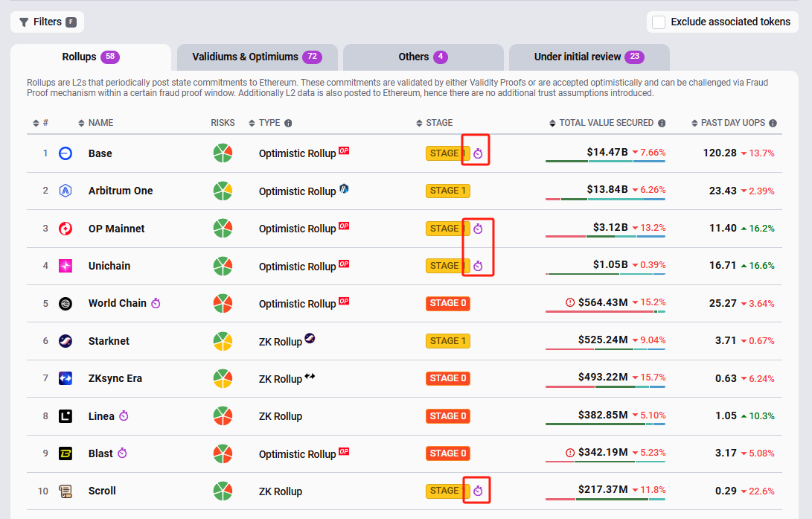Open Under initial review tab
Image resolution: width=812 pixels, height=519 pixels.
tap(589, 57)
